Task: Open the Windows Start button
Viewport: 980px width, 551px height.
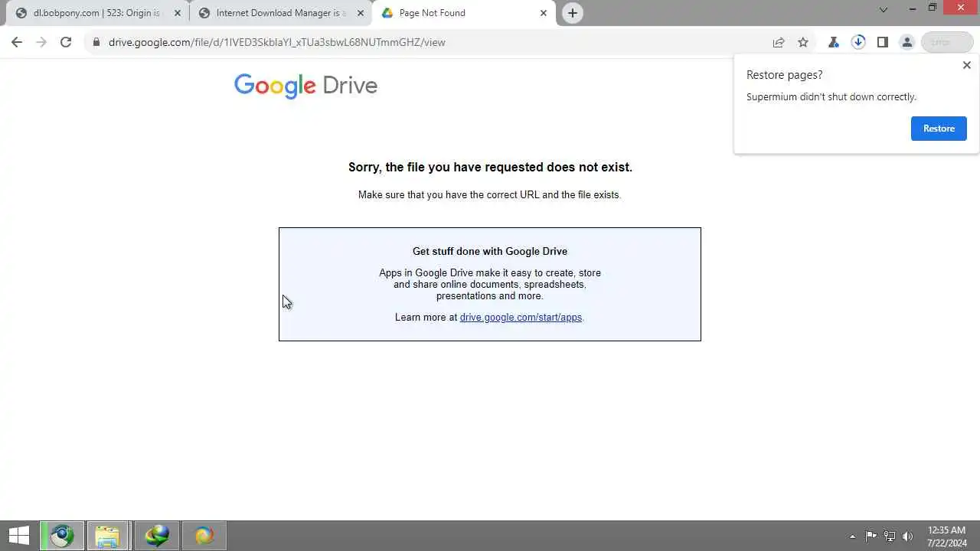Action: pyautogui.click(x=18, y=536)
